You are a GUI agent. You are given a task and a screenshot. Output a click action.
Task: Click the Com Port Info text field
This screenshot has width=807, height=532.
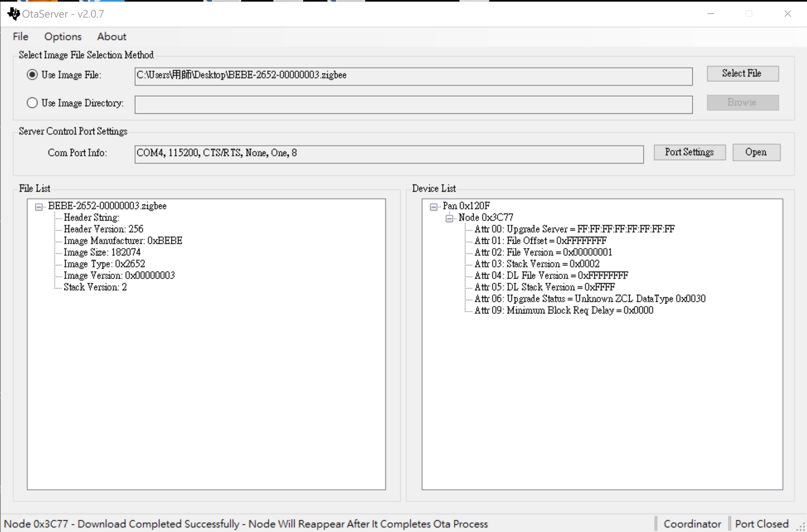tap(389, 154)
